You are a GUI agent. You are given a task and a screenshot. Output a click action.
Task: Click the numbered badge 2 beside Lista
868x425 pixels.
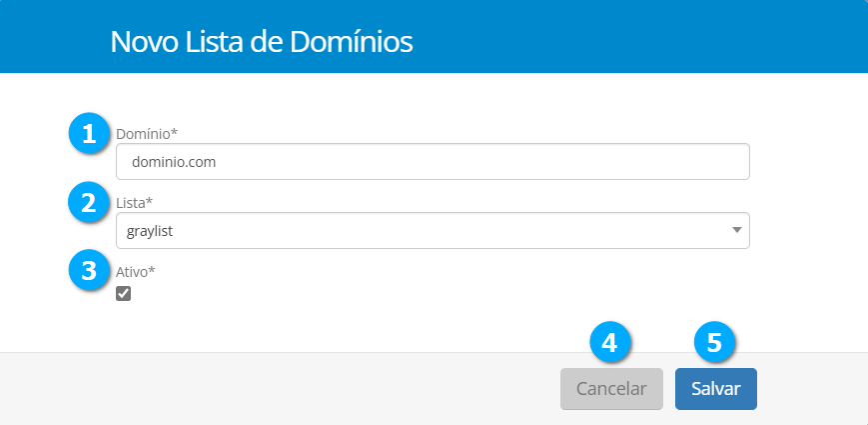pos(90,203)
